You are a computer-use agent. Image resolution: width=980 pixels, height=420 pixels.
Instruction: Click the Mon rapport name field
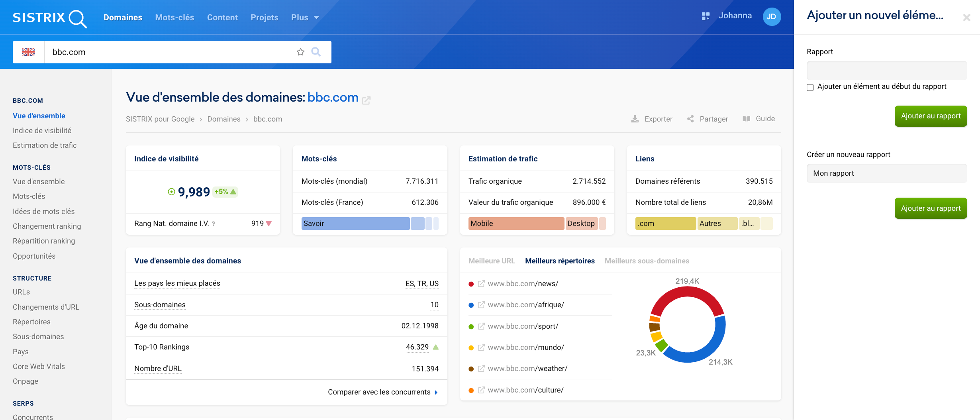tap(887, 173)
